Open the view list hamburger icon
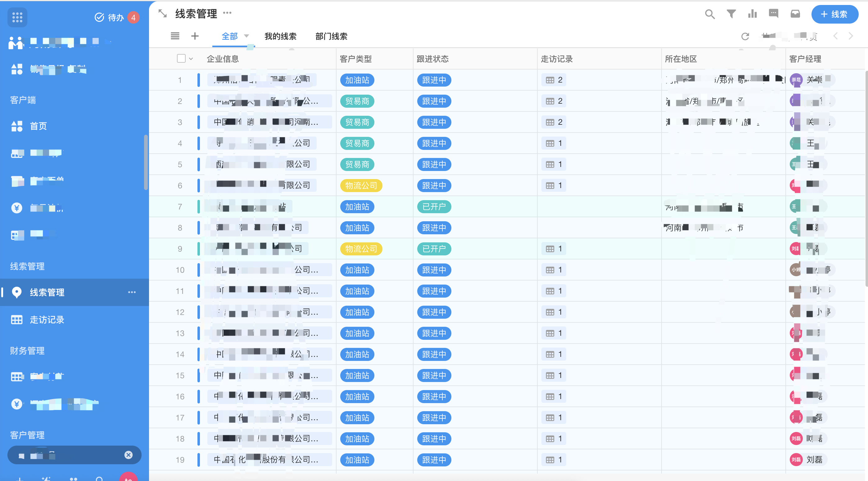 coord(175,36)
